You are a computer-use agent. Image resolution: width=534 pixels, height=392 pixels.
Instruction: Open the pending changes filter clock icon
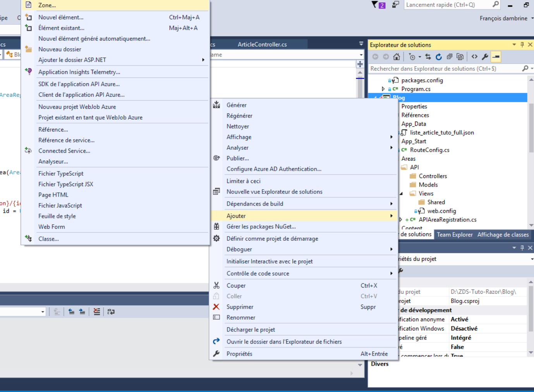tap(412, 57)
